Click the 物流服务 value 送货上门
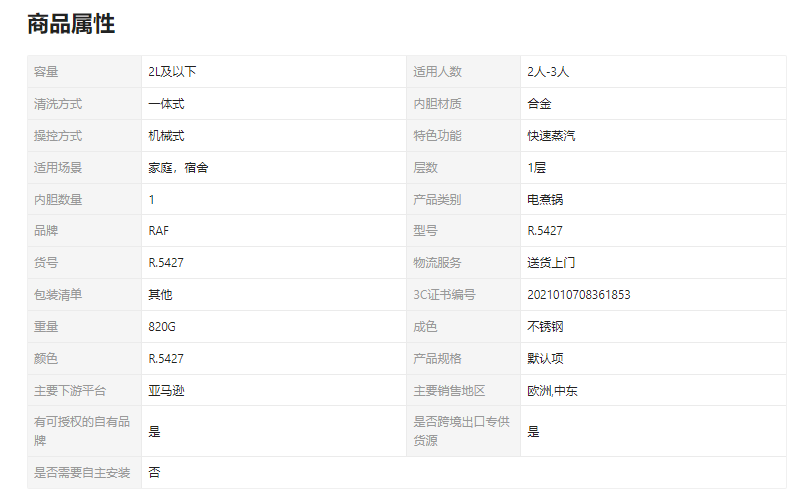This screenshot has height=495, width=808. (x=551, y=263)
